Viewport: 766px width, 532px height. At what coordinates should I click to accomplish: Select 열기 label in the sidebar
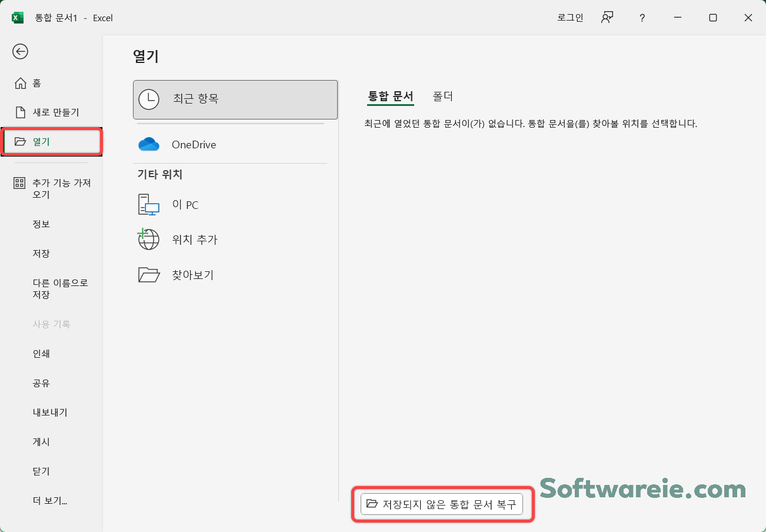click(x=41, y=141)
